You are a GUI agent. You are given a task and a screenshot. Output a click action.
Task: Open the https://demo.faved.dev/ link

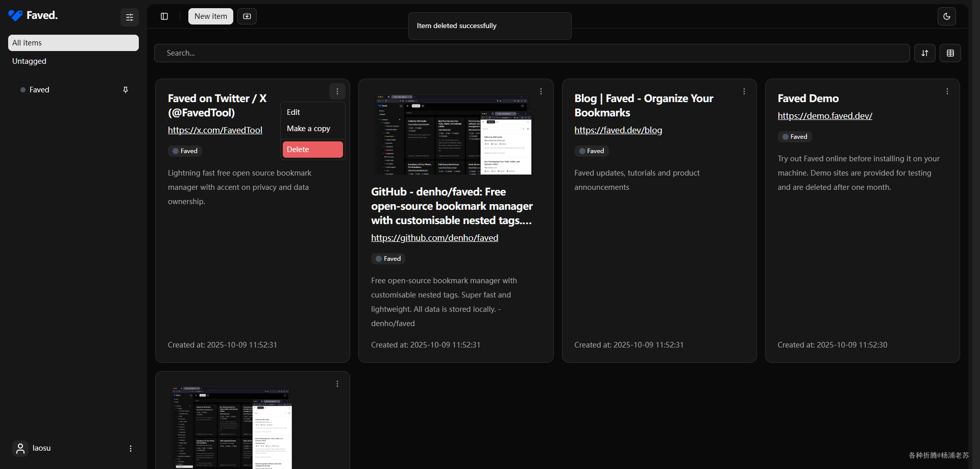pos(825,116)
